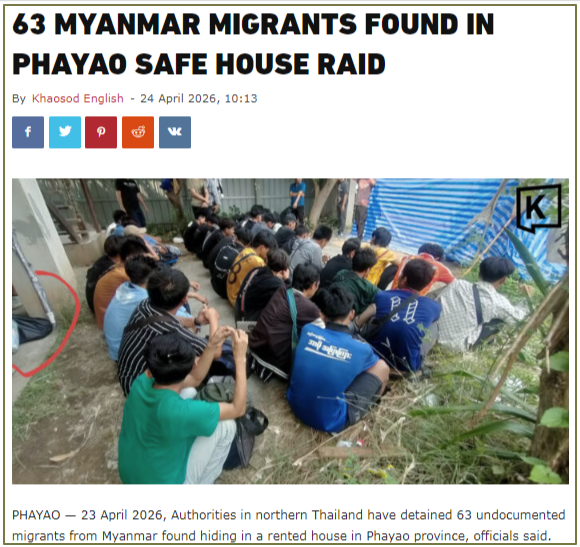The height and width of the screenshot is (547, 580).
Task: Open the migrants photo thumbnail
Action: click(290, 331)
